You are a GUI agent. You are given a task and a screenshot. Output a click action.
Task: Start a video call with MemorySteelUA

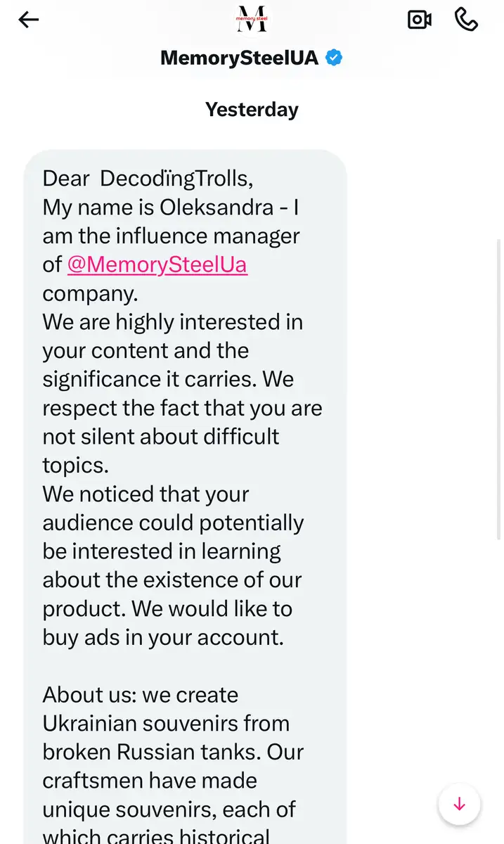coord(420,20)
